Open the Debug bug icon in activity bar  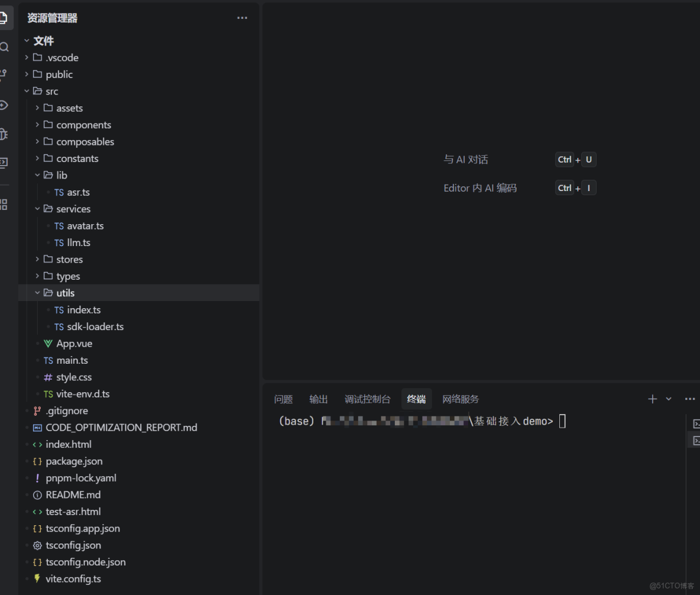click(x=4, y=134)
